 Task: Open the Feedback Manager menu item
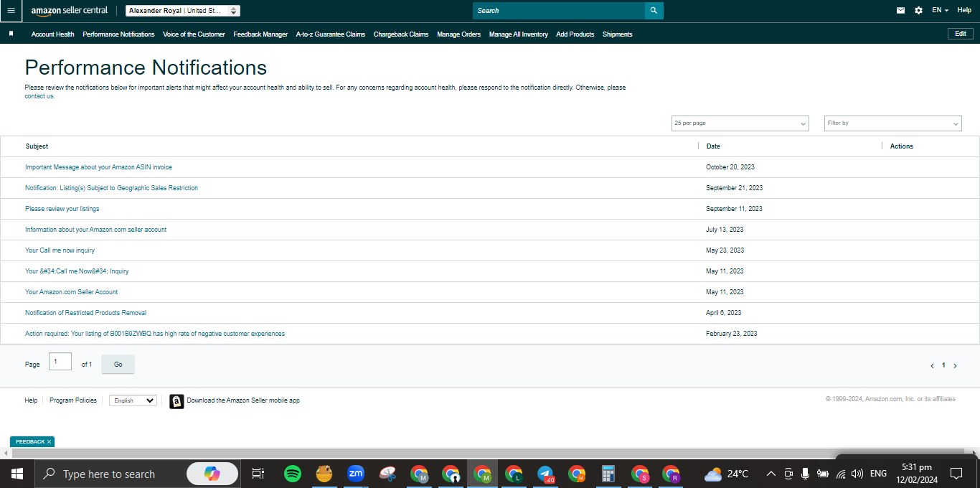click(x=260, y=34)
